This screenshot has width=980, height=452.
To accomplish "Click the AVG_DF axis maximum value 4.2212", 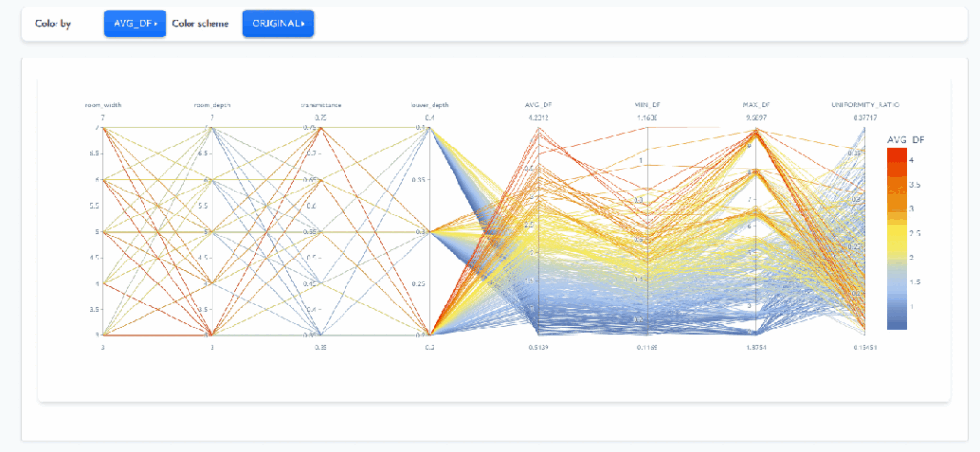I will (539, 117).
